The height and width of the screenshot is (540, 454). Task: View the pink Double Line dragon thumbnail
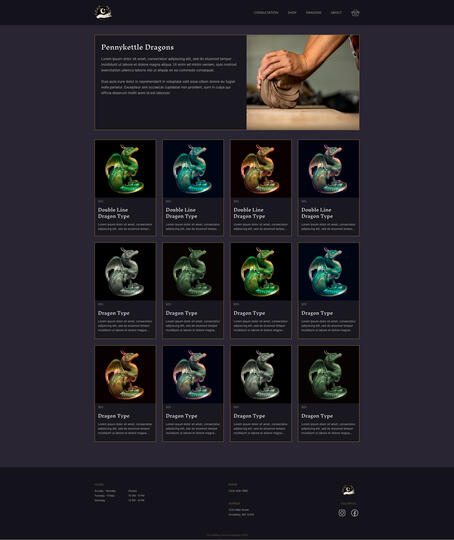[329, 169]
